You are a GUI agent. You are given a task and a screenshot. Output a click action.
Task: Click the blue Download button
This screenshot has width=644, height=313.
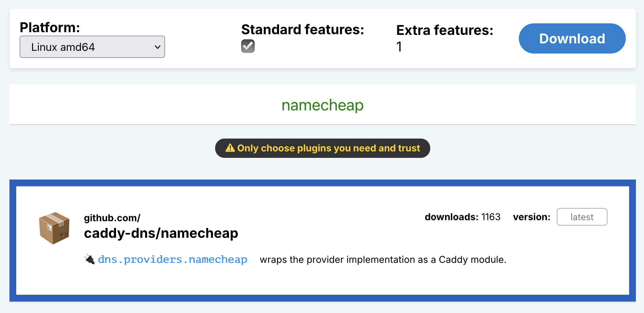click(572, 38)
